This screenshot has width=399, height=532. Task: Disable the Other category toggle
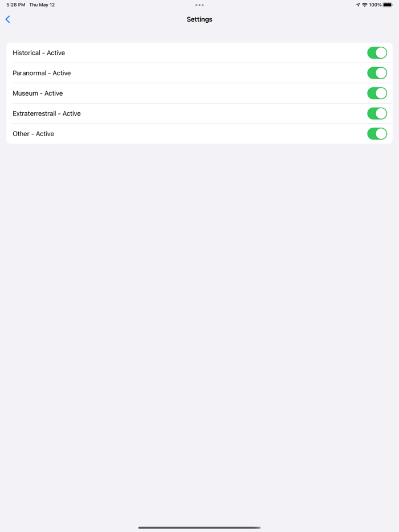click(377, 134)
